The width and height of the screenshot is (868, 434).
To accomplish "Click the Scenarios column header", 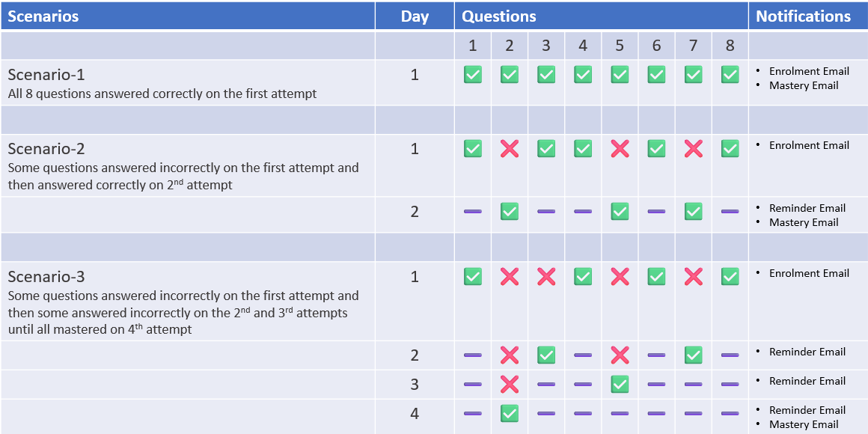I will pos(43,16).
